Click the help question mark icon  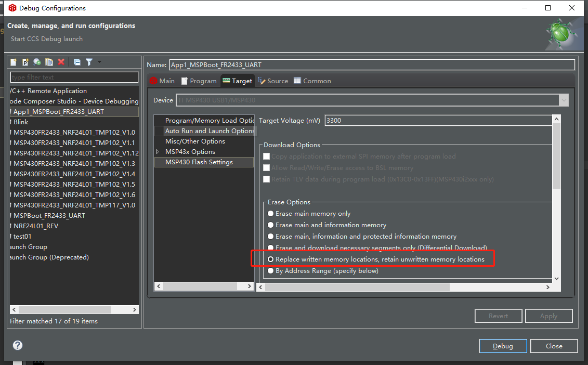click(x=18, y=345)
